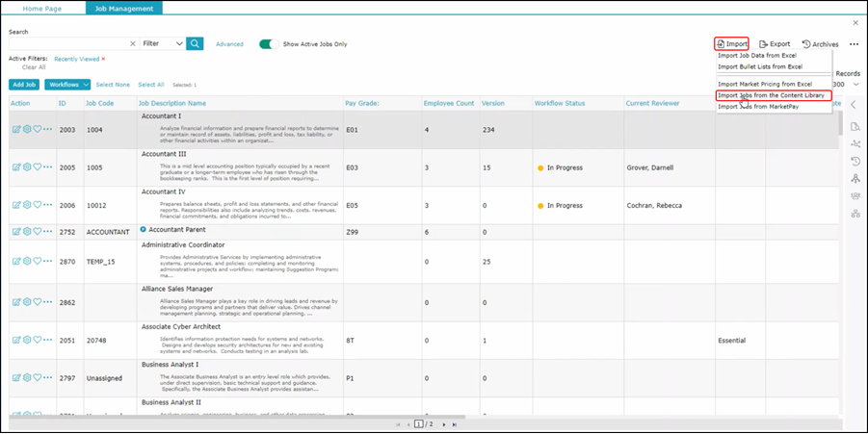Go to next page arrow

tap(443, 424)
